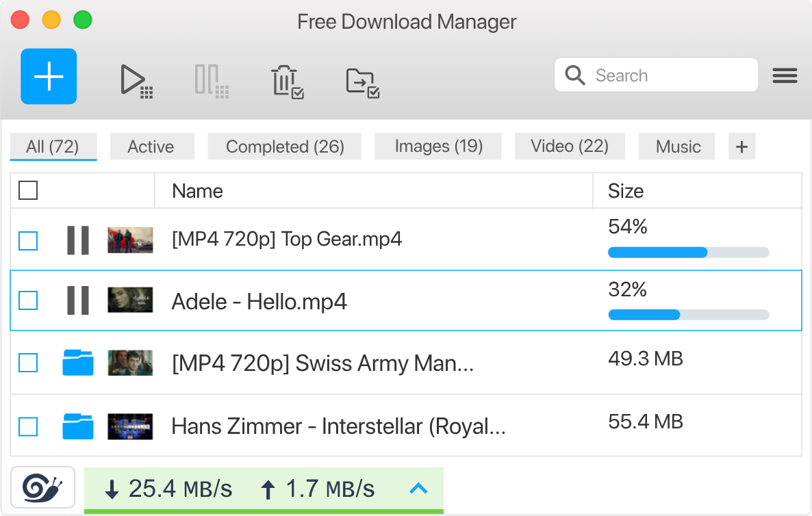Delete selected downloads using trash icon
Image resolution: width=812 pixels, height=516 pixels.
287,81
